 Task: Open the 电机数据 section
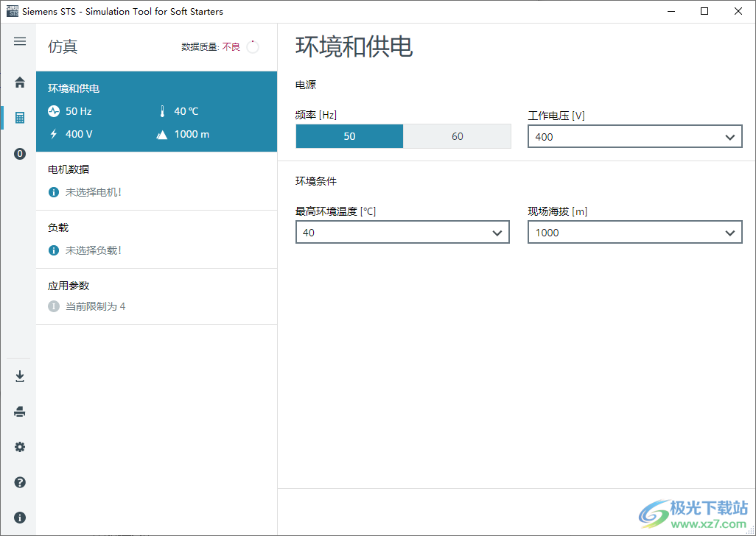pyautogui.click(x=157, y=181)
